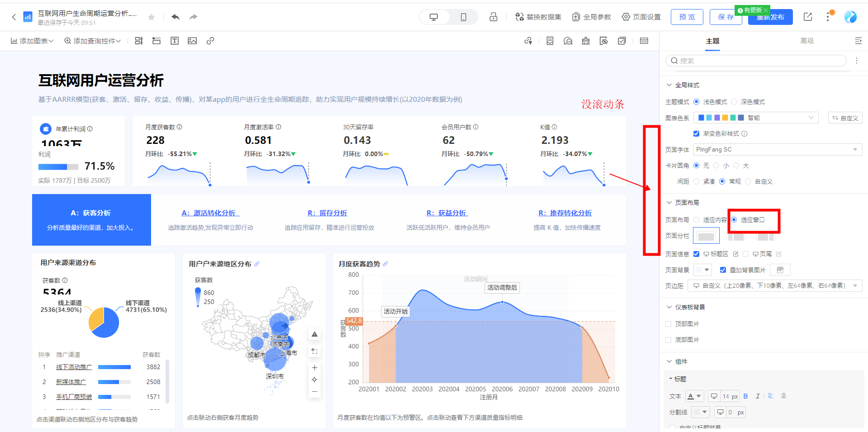The height and width of the screenshot is (432, 868).
Task: Open 页面背景 color swatch picker
Action: pos(702,270)
